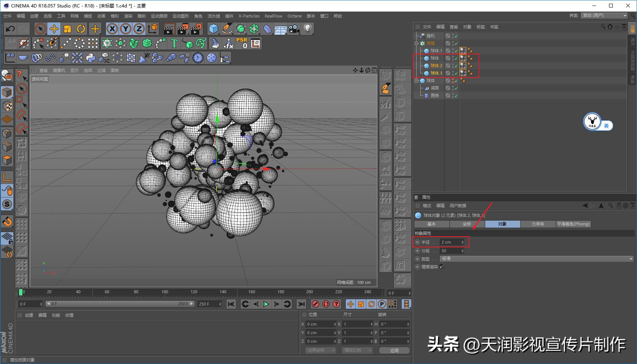Select the Live Selection tool
Image resolution: width=637 pixels, height=364 pixels.
(x=40, y=28)
